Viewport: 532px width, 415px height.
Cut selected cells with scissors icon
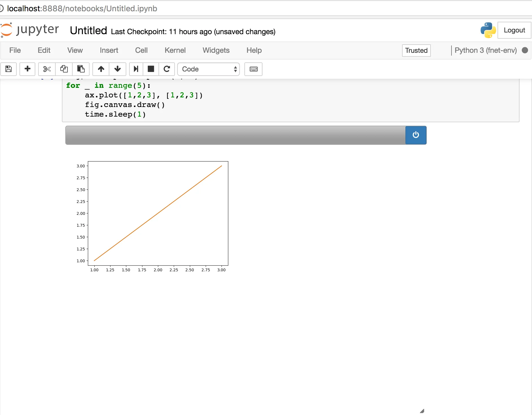47,69
